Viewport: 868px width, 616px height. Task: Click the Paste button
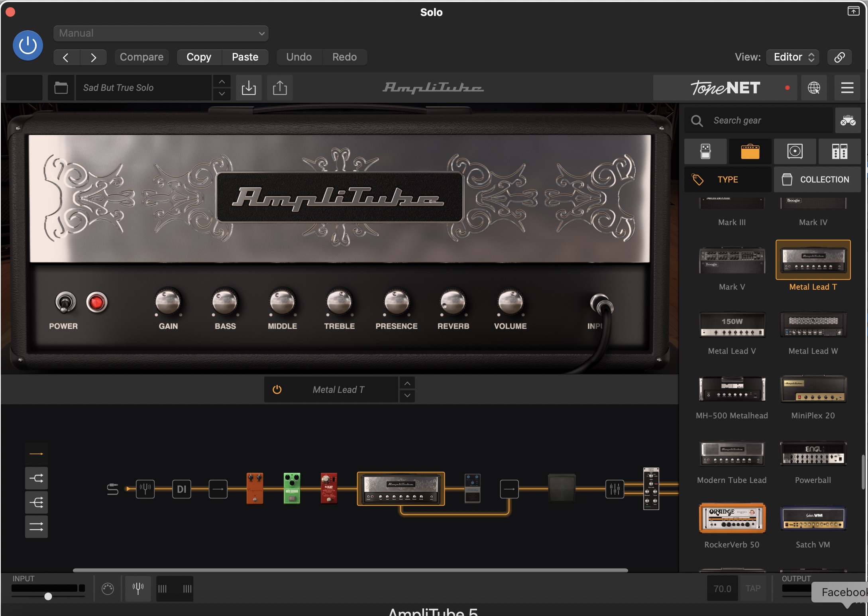tap(245, 57)
